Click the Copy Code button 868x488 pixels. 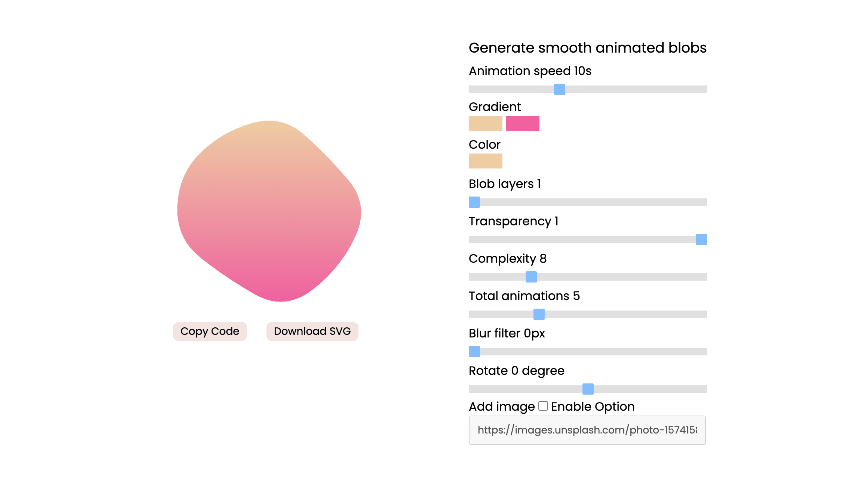point(210,331)
